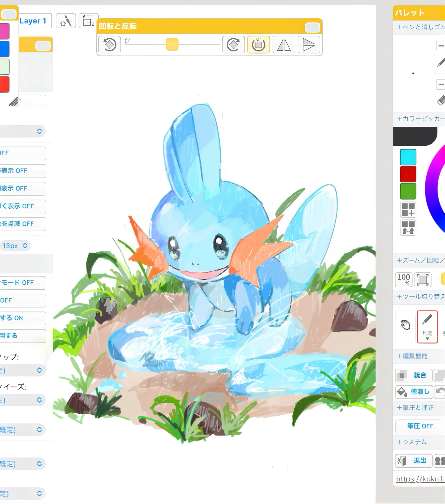This screenshot has width=445, height=504.
Task: Pick the bright blue swatch at left
Action: [x=5, y=49]
